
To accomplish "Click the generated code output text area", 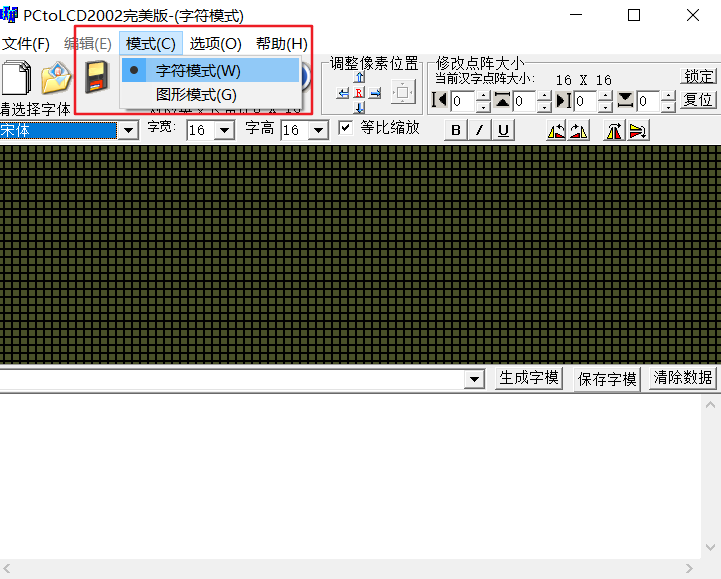I will [x=350, y=476].
